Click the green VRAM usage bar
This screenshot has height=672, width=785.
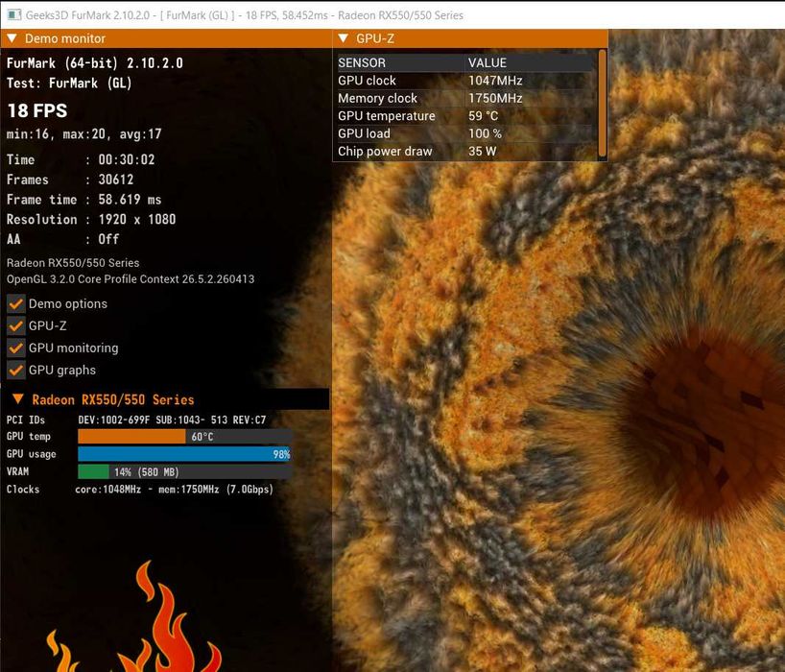[x=94, y=471]
